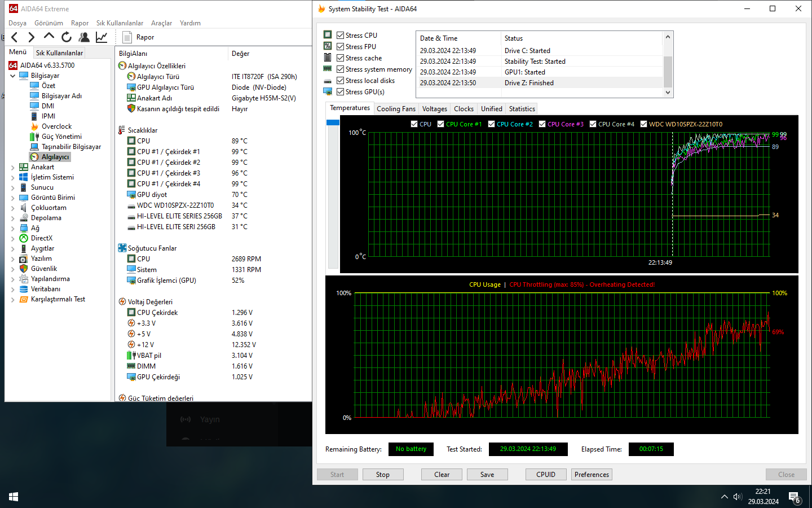Disable CPU Core #3 graph checkbox

(542, 124)
